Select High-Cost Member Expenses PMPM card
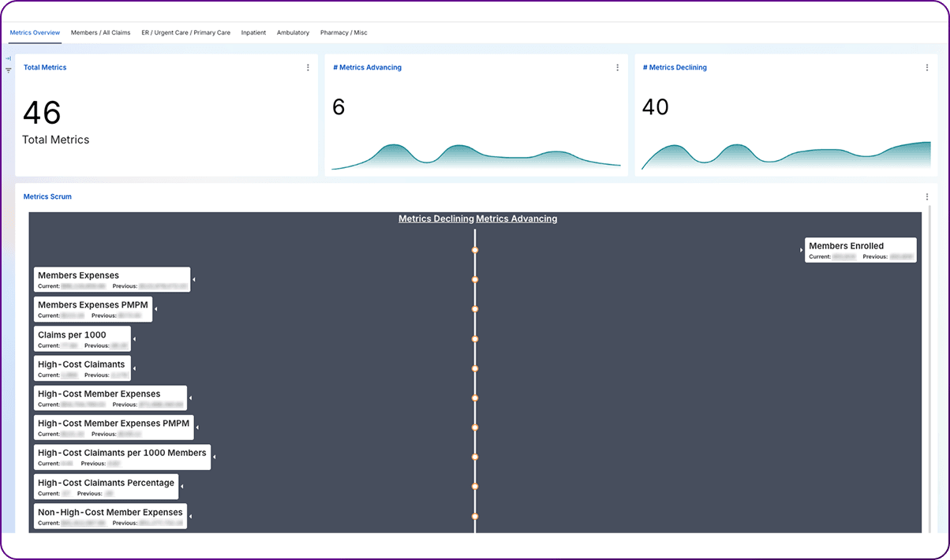 114,427
